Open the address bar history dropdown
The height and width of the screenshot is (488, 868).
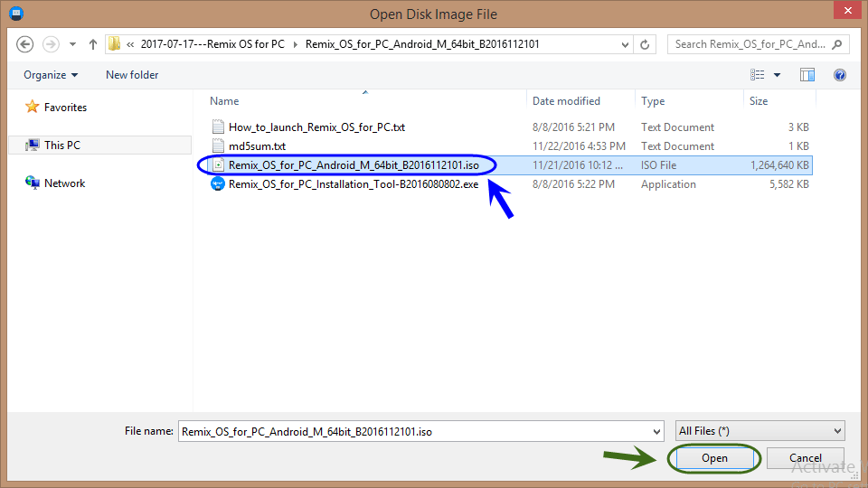pos(625,44)
